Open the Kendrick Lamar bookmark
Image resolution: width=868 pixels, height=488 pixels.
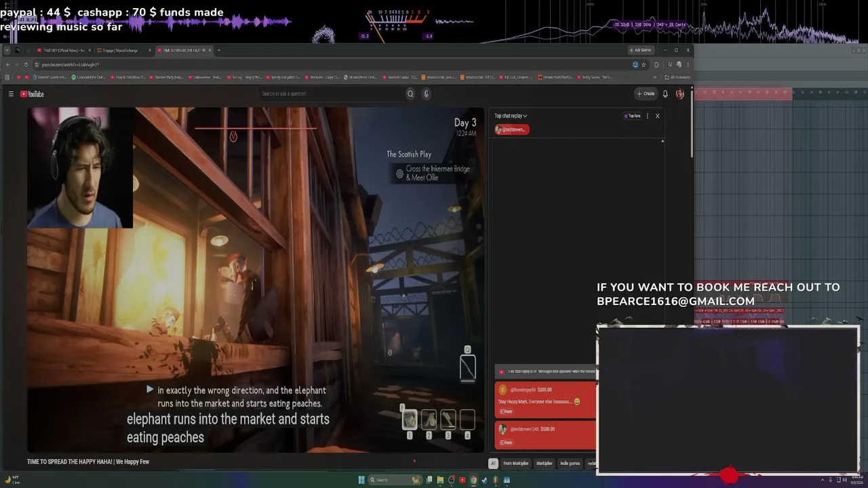coord(401,77)
